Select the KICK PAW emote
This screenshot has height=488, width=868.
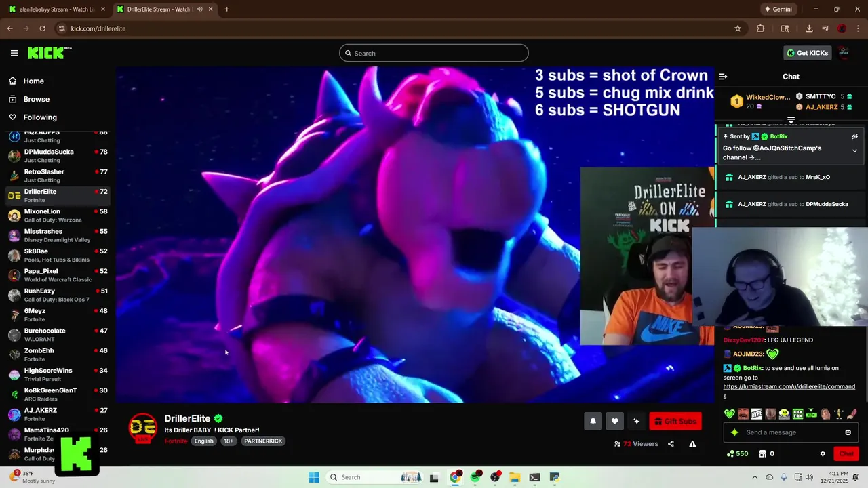click(797, 413)
